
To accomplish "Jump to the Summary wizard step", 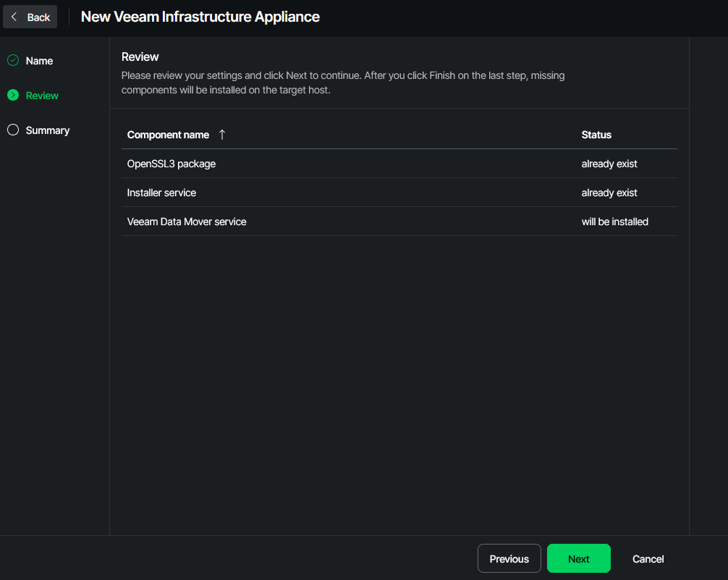I will coord(48,130).
